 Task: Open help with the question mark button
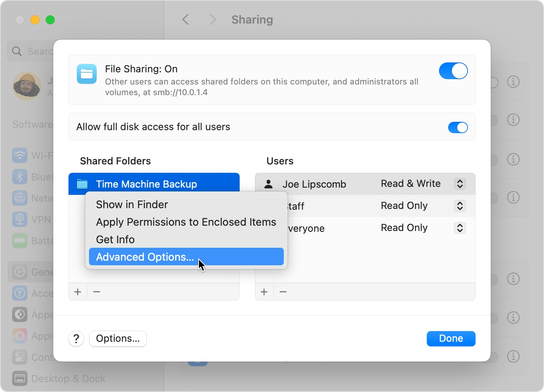(x=76, y=339)
